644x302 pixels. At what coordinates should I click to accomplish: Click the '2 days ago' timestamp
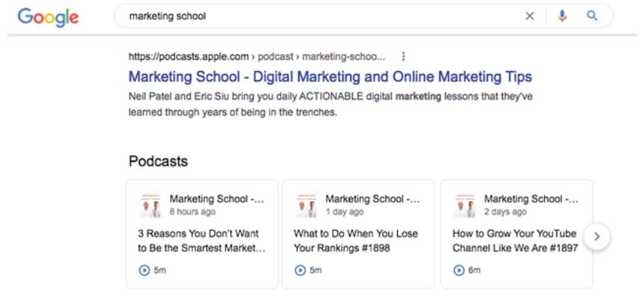pyautogui.click(x=505, y=212)
